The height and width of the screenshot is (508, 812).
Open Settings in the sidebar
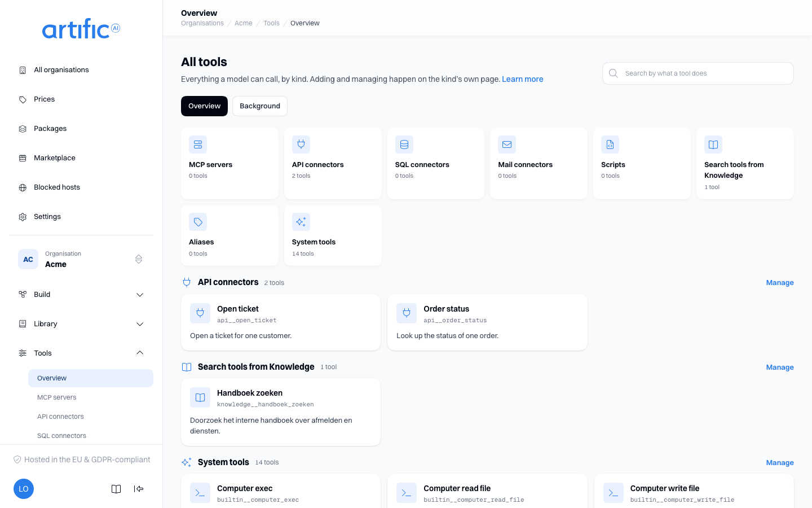pos(81,217)
